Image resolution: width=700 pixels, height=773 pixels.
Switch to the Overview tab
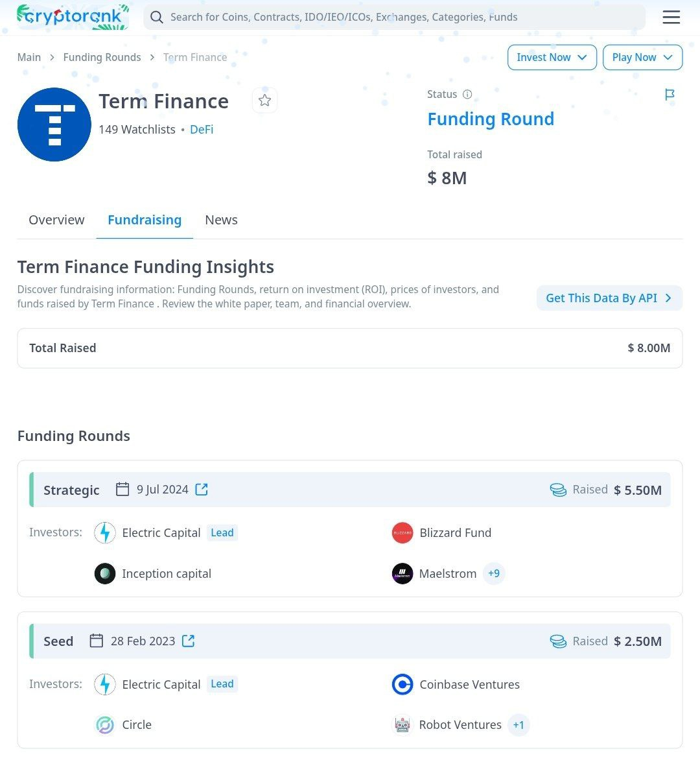click(56, 220)
